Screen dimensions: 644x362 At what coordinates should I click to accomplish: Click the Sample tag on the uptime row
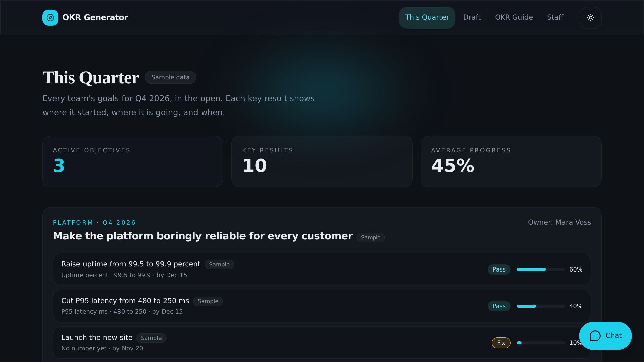coord(219,264)
